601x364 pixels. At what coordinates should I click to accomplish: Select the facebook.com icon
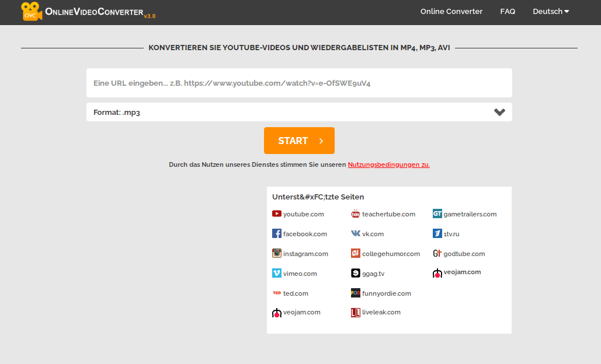[x=276, y=233]
